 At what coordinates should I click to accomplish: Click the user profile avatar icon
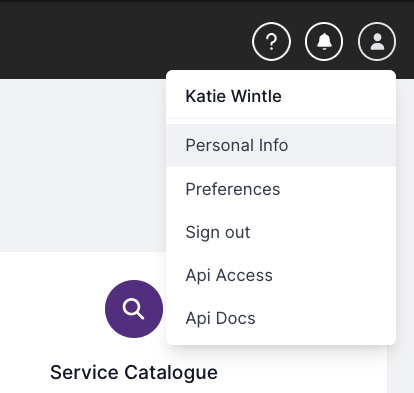(377, 42)
